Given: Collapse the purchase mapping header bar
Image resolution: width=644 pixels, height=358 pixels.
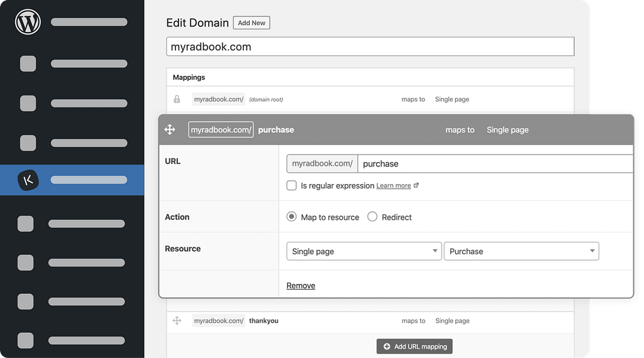Looking at the screenshot, I should [x=396, y=129].
